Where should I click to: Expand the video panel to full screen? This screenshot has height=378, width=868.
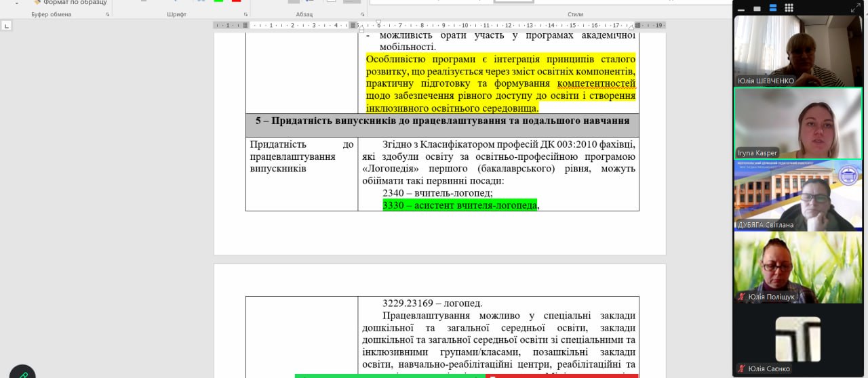coord(856,8)
